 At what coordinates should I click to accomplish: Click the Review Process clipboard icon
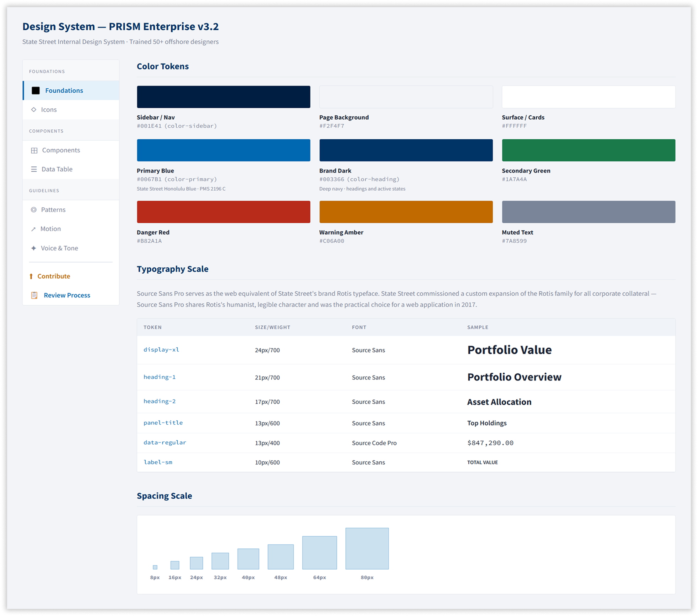pyautogui.click(x=34, y=295)
